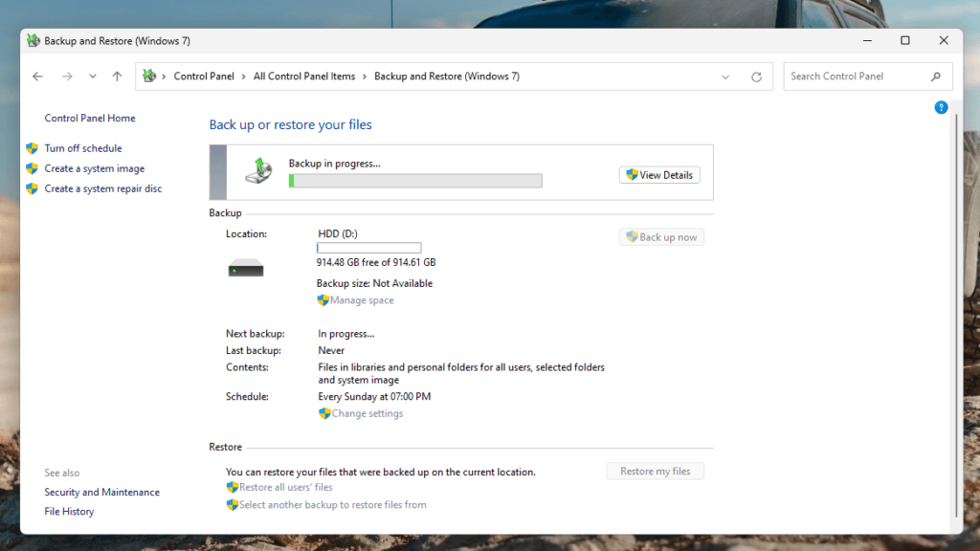Viewport: 980px width, 551px height.
Task: Go forward using the forward arrow
Action: click(x=67, y=77)
